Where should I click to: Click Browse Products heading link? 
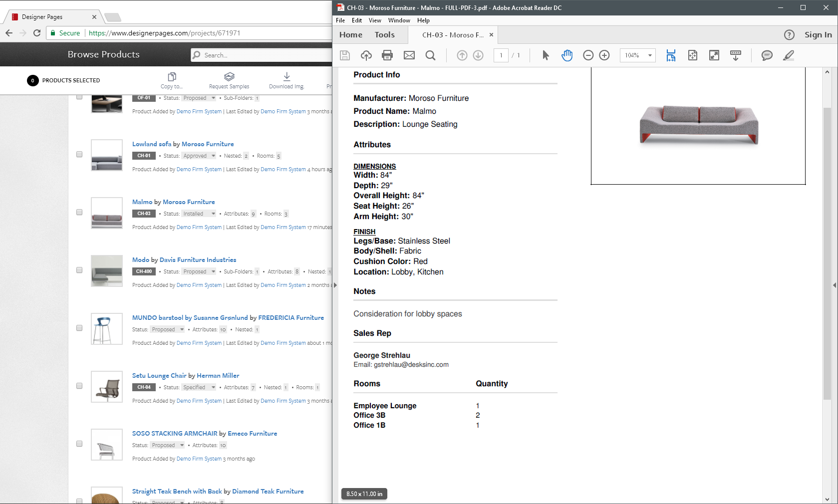104,54
